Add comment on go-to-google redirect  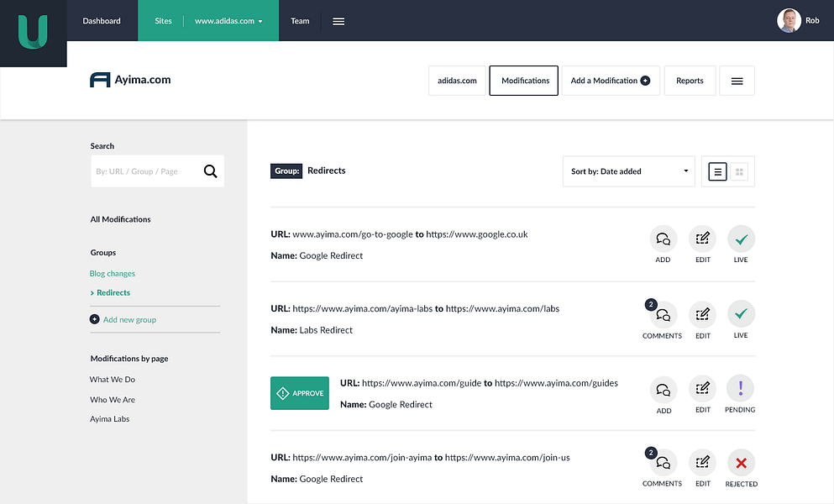[x=664, y=239]
